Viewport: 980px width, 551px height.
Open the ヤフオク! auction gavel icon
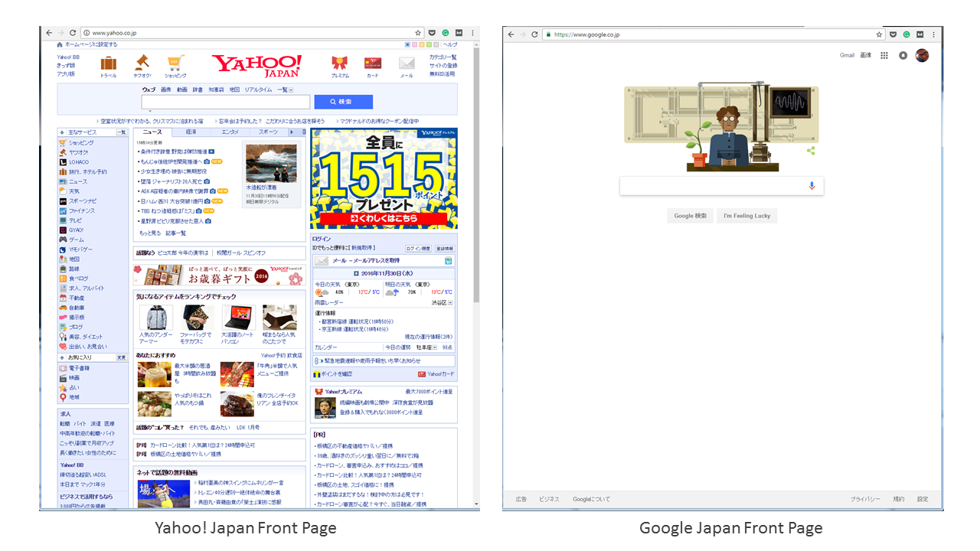point(142,63)
